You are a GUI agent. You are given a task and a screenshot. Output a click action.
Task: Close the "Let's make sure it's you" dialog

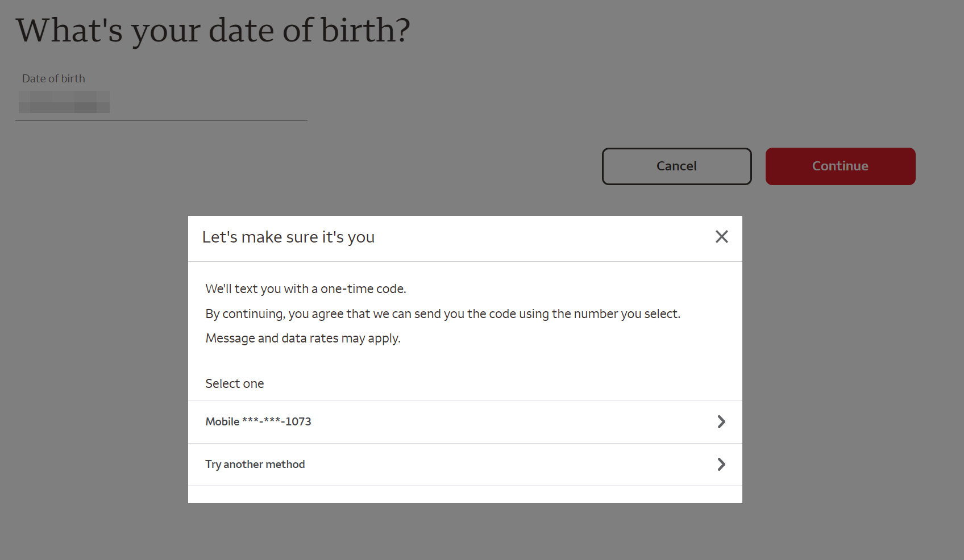tap(721, 237)
